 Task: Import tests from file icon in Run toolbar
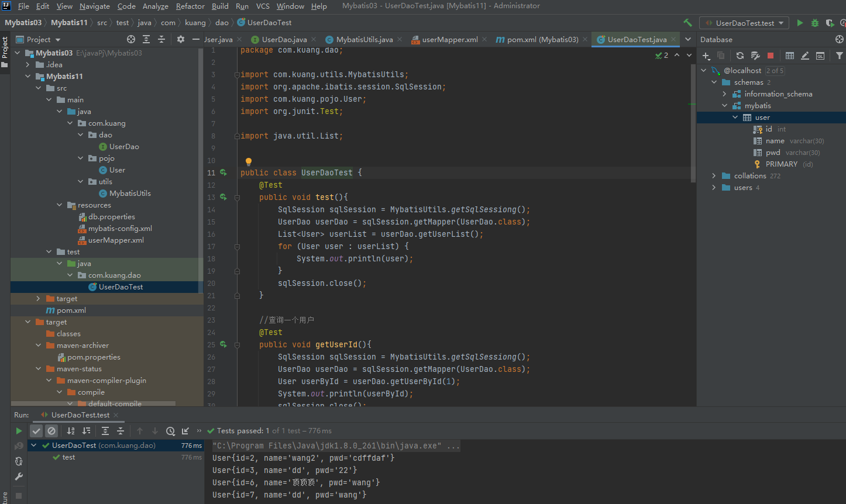pos(185,431)
